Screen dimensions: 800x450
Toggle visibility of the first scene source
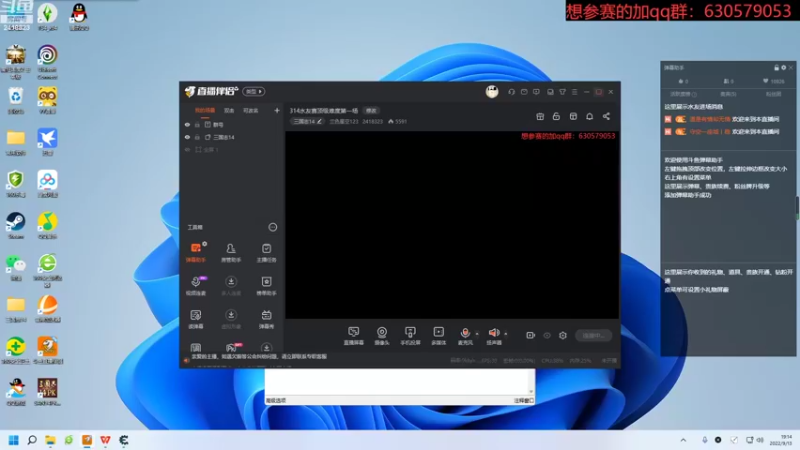(187, 124)
